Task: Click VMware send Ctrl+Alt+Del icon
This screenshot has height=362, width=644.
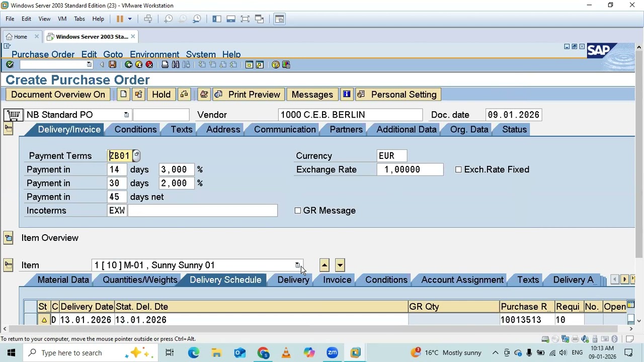Action: tap(148, 19)
